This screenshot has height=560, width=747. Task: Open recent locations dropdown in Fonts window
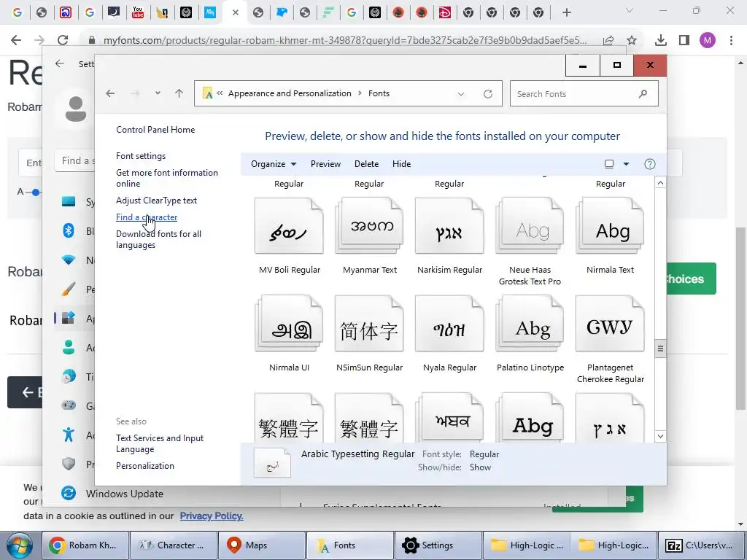coord(158,93)
